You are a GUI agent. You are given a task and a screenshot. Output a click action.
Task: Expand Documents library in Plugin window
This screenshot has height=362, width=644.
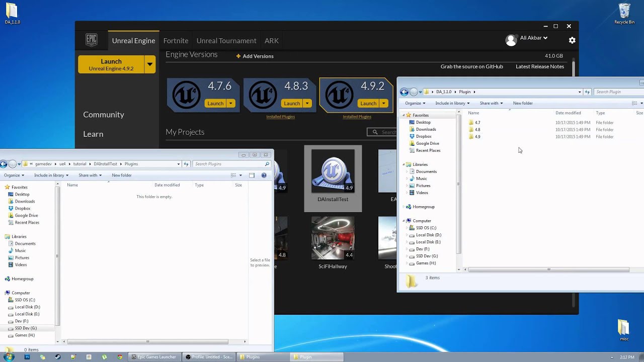(407, 171)
